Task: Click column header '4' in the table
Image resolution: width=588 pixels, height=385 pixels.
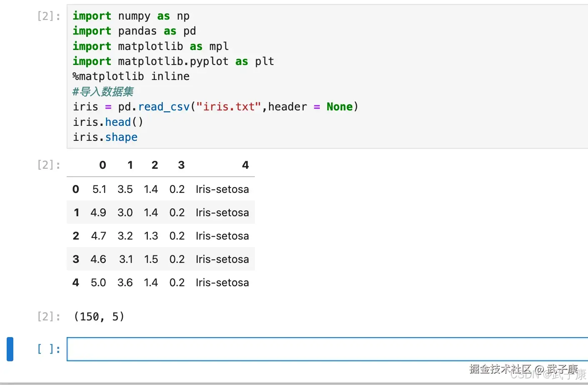Action: coord(245,165)
